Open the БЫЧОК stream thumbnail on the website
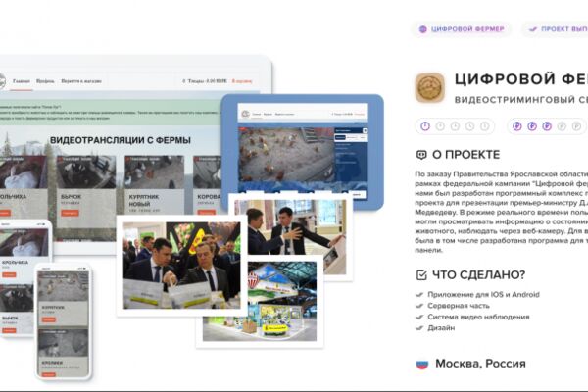Image resolution: width=588 pixels, height=392 pixels. tap(86, 172)
